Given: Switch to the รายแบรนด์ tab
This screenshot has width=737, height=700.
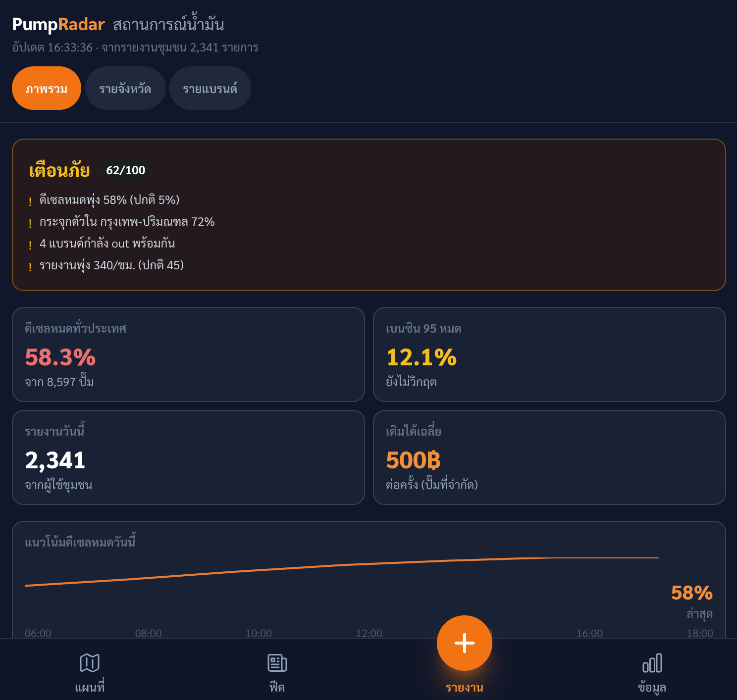Looking at the screenshot, I should click(x=210, y=89).
